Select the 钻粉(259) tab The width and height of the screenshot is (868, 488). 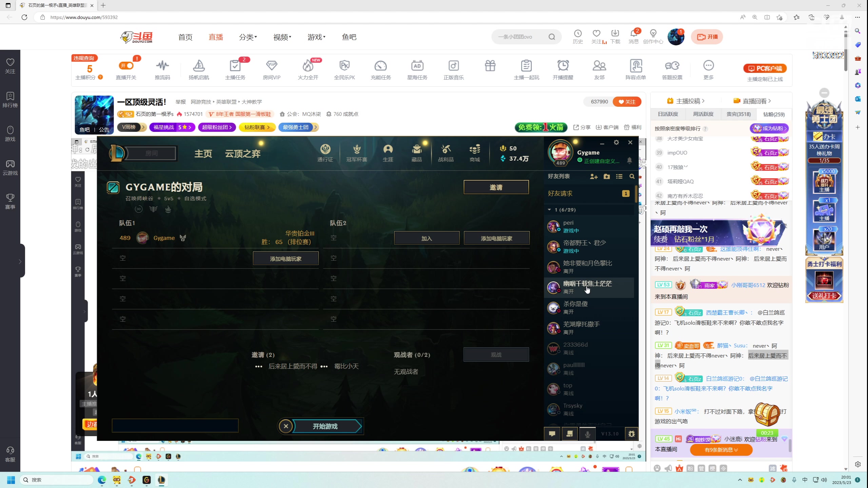tap(774, 114)
